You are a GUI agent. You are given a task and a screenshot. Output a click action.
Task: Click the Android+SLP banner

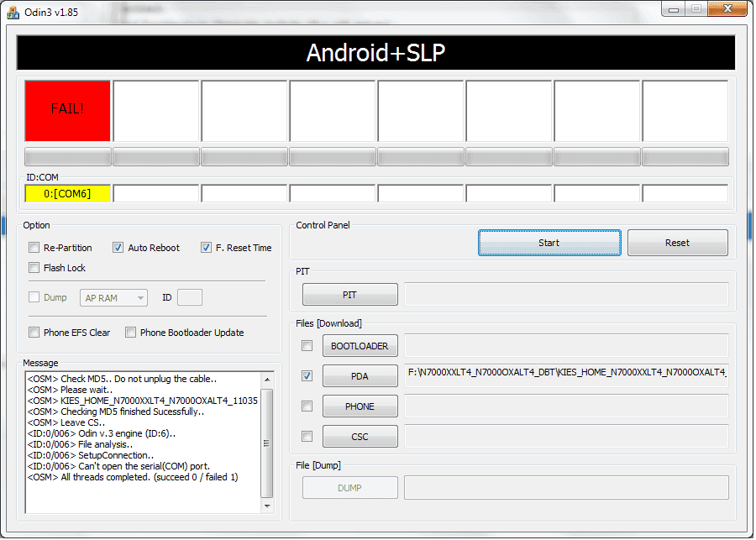click(375, 53)
